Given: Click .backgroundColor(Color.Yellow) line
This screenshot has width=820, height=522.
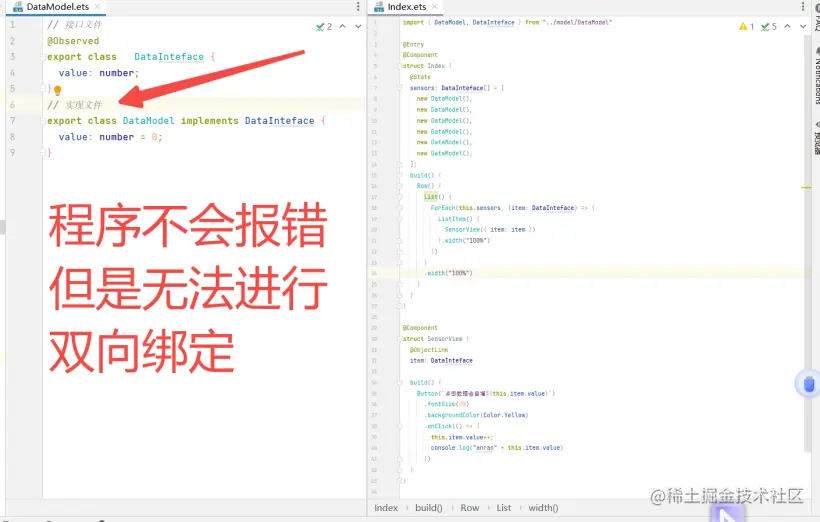Looking at the screenshot, I should [x=476, y=415].
